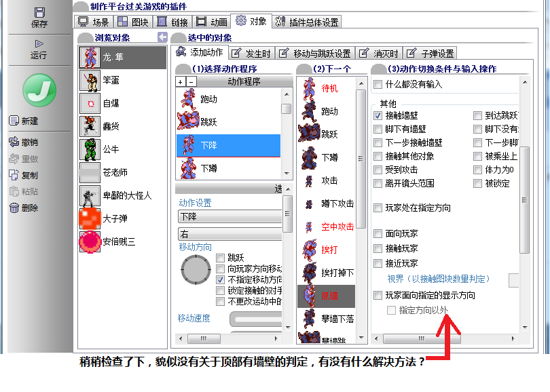
Task: Open the 移动与跳跃设置 tab
Action: (315, 54)
